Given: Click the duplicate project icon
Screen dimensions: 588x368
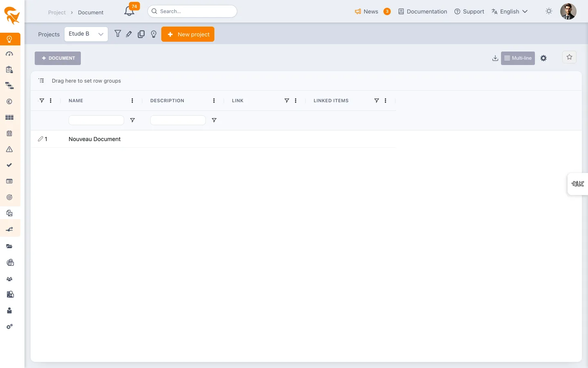Looking at the screenshot, I should click(141, 34).
